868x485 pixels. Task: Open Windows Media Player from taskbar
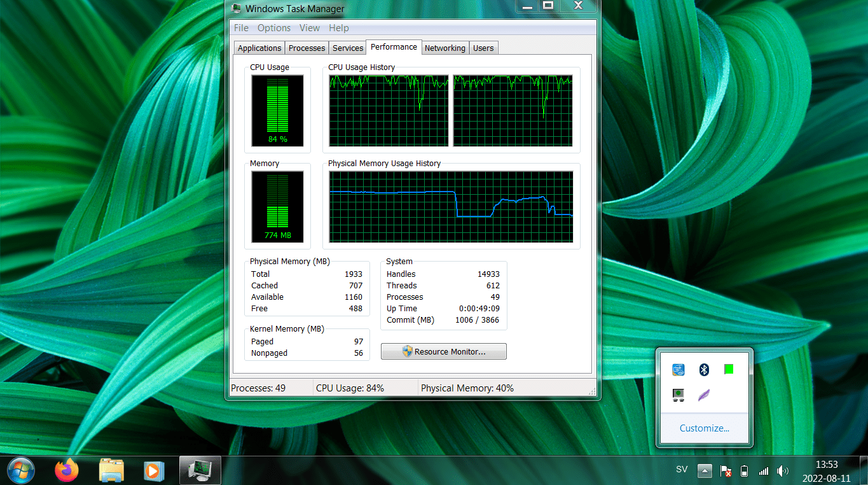point(154,471)
